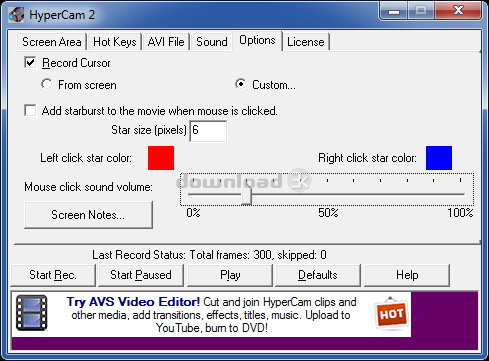The width and height of the screenshot is (489, 361).
Task: Minimize the HyperCam window
Action: 394,11
